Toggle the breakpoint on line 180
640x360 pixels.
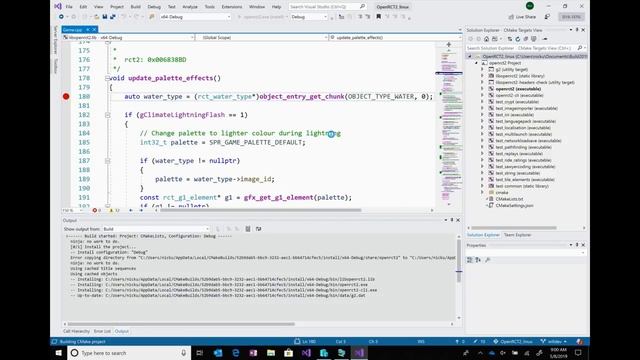point(66,97)
